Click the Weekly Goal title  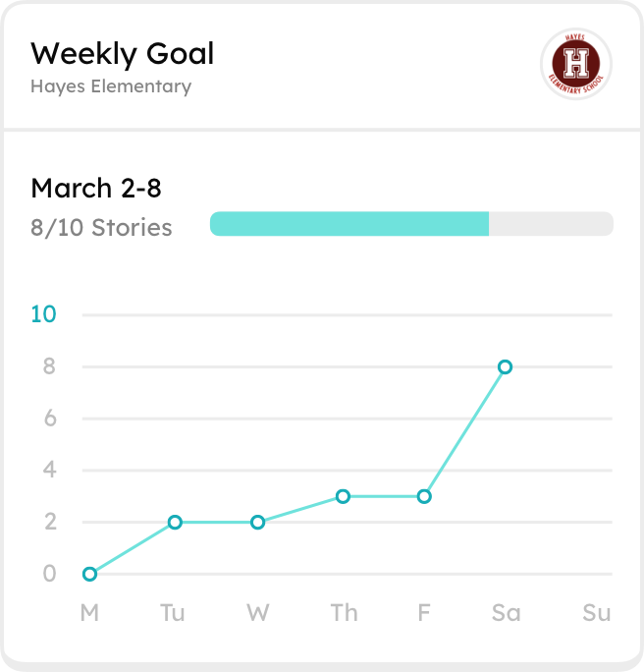[122, 54]
